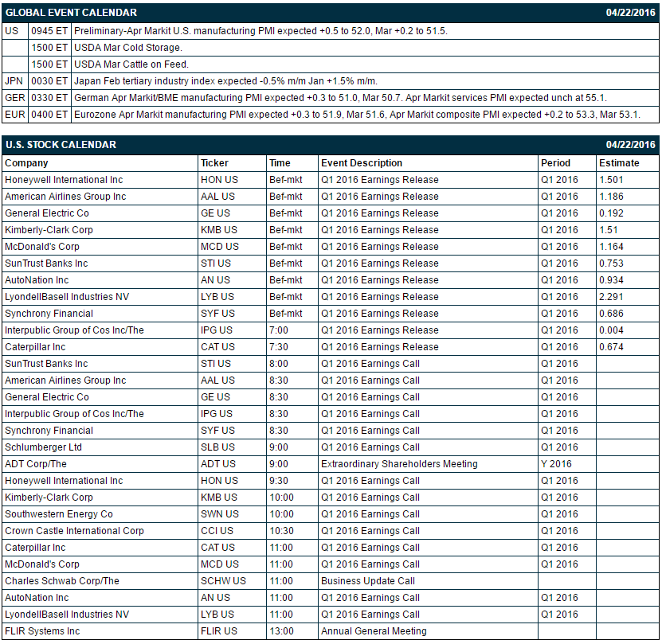This screenshot has height=644, width=662.
Task: Click the USDA Mar Cold Storage event
Action: [x=128, y=48]
